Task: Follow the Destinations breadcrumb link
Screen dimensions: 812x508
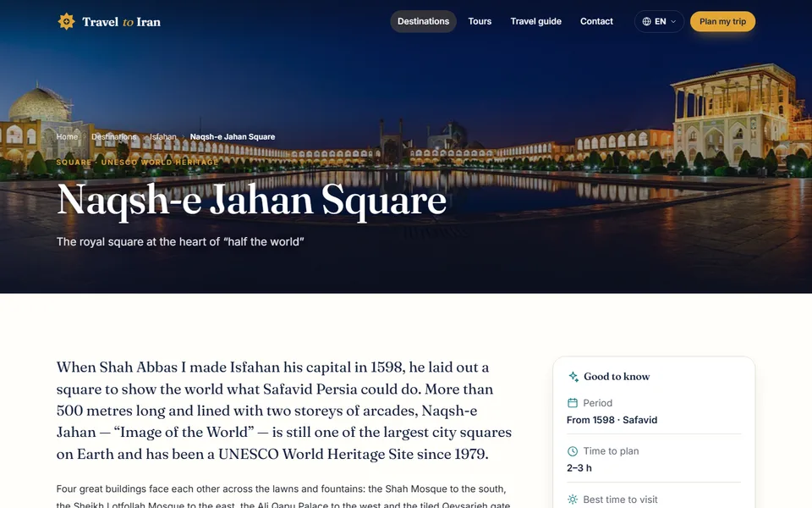Action: pos(114,137)
